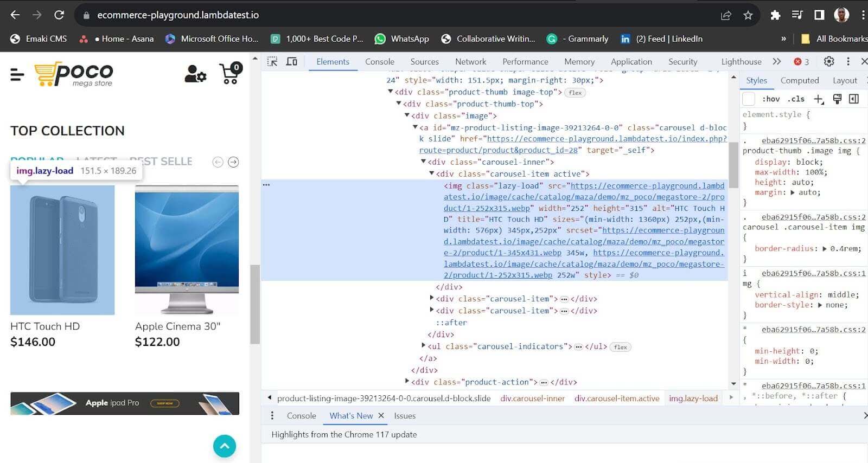Expand the margin auto property triangle
868x463 pixels.
[x=793, y=192]
